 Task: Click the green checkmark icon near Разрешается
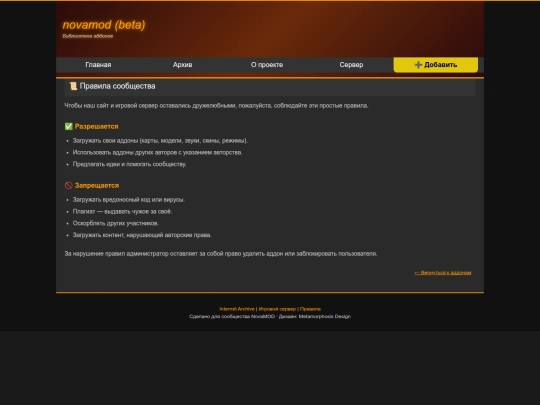tap(69, 126)
